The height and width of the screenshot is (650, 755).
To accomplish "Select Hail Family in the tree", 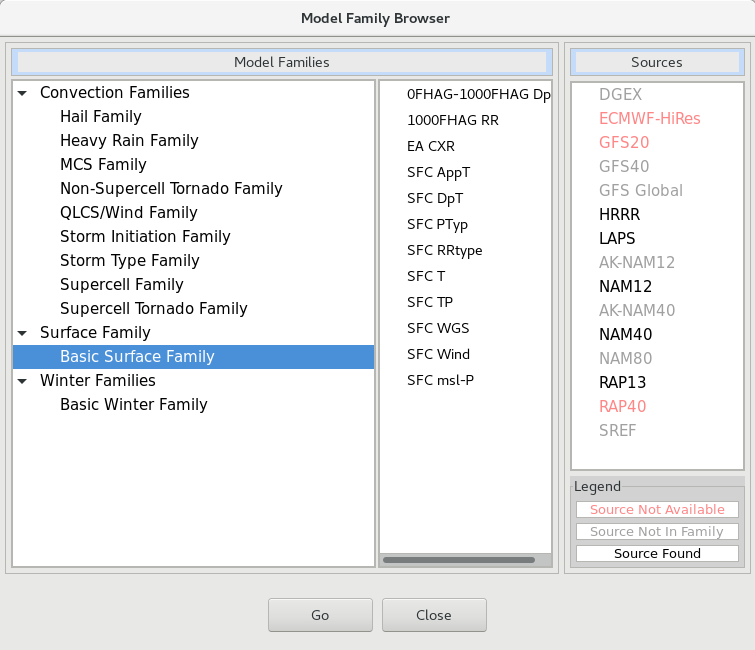I will [x=101, y=117].
